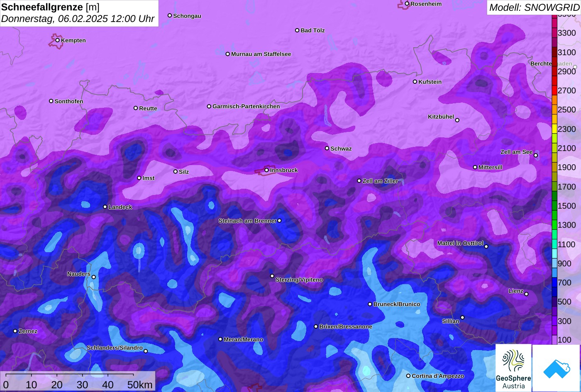Click the Brixen/Bressanone label

(346, 326)
